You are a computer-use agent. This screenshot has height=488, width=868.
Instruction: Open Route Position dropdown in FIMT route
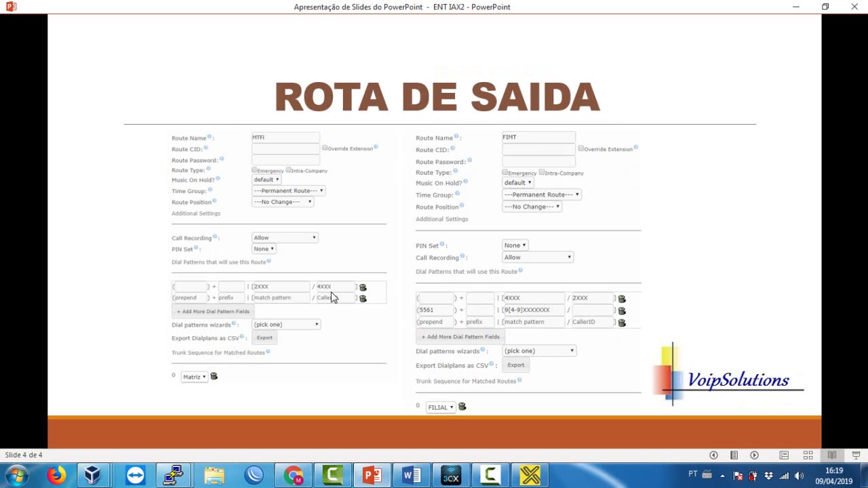click(532, 207)
